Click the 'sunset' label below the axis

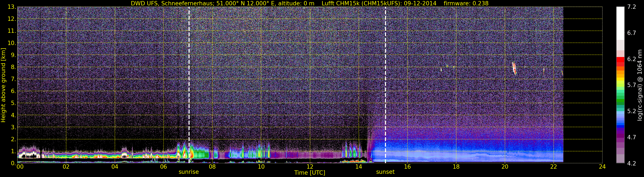tap(385, 172)
